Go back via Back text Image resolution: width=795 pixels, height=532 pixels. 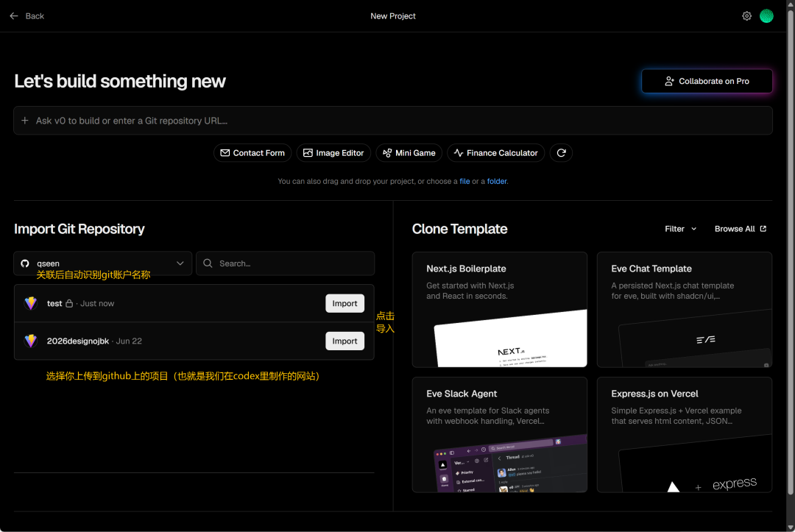pyautogui.click(x=35, y=16)
